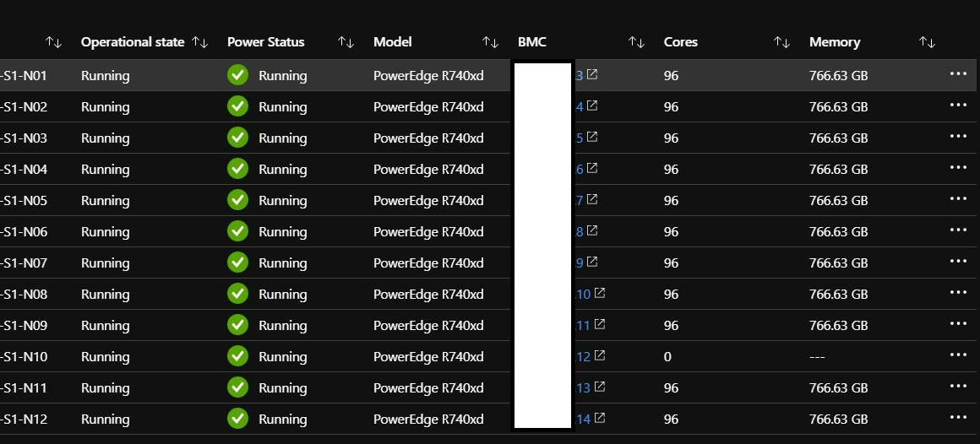Click green power status check for S1-N12

[x=237, y=419]
